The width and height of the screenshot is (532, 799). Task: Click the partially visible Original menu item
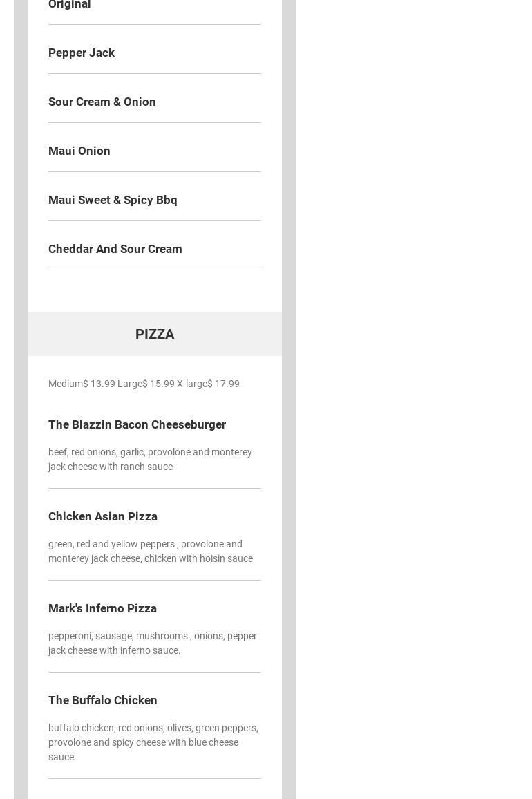click(70, 5)
